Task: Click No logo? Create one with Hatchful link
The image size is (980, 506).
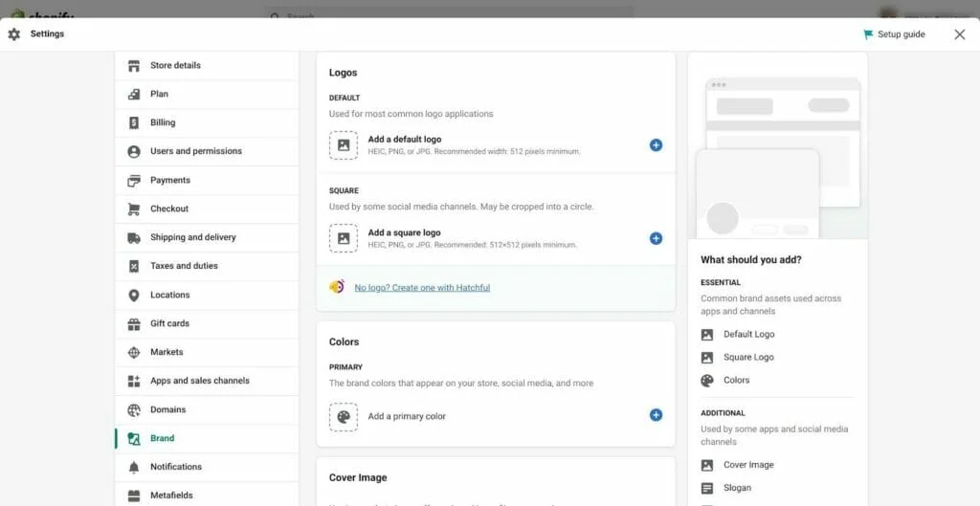Action: (x=422, y=288)
